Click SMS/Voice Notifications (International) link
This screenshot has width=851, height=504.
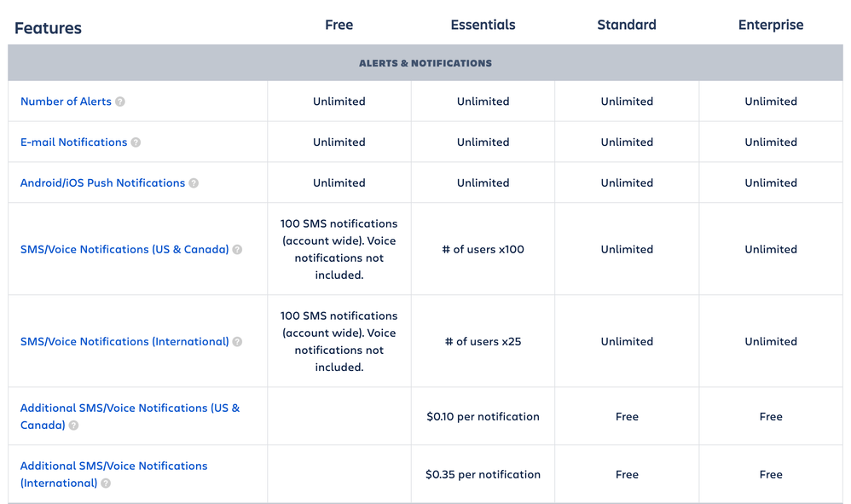pyautogui.click(x=124, y=342)
